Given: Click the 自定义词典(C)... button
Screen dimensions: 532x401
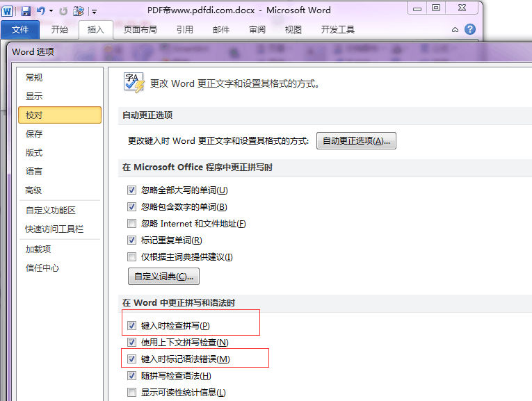Looking at the screenshot, I should coord(163,277).
